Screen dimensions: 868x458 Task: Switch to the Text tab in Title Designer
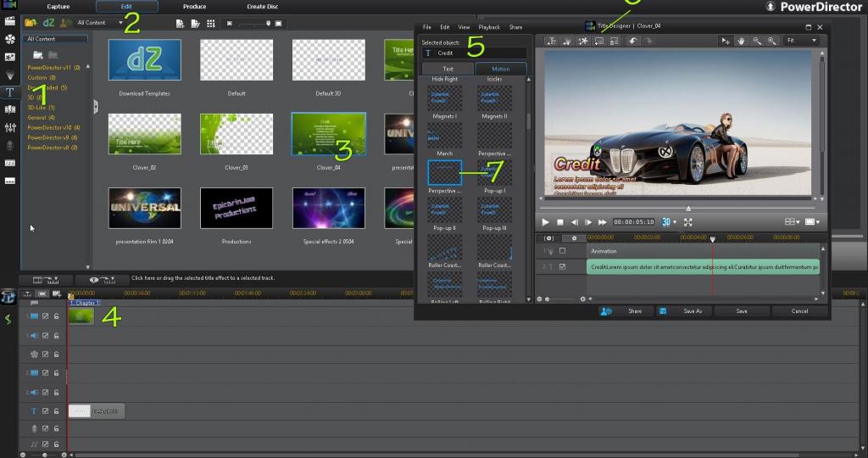pos(448,69)
